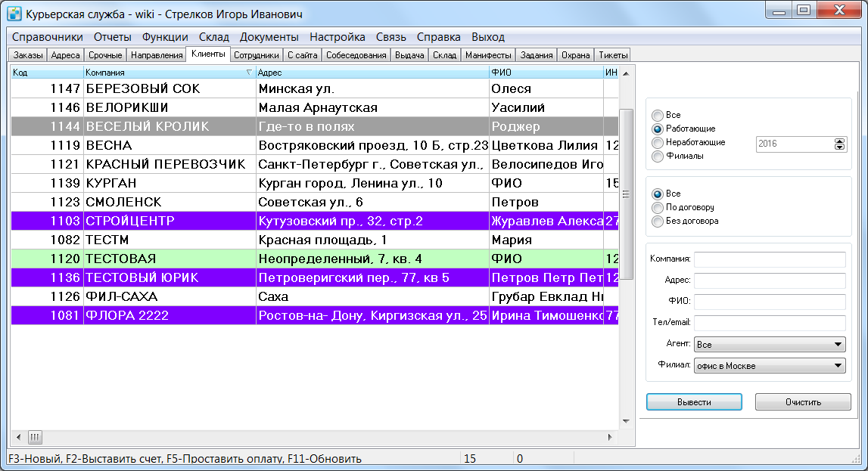The image size is (868, 471).
Task: Select the 'ТЕСТОВАЯ' client row
Action: (314, 259)
